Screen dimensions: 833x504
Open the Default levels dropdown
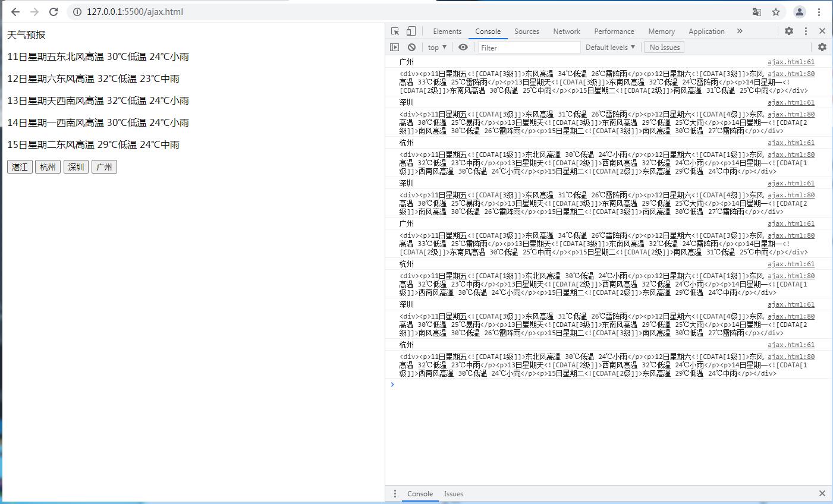610,48
